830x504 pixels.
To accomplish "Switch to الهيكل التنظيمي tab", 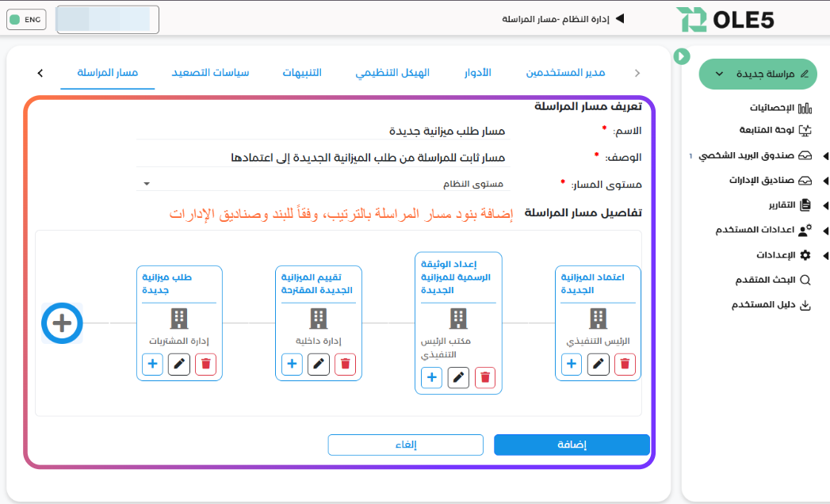I will tap(392, 73).
